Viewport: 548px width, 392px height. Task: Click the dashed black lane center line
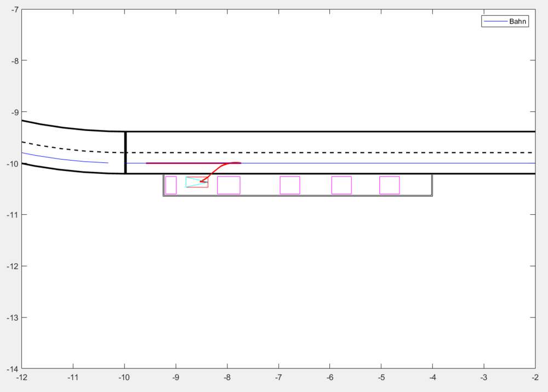(329, 152)
